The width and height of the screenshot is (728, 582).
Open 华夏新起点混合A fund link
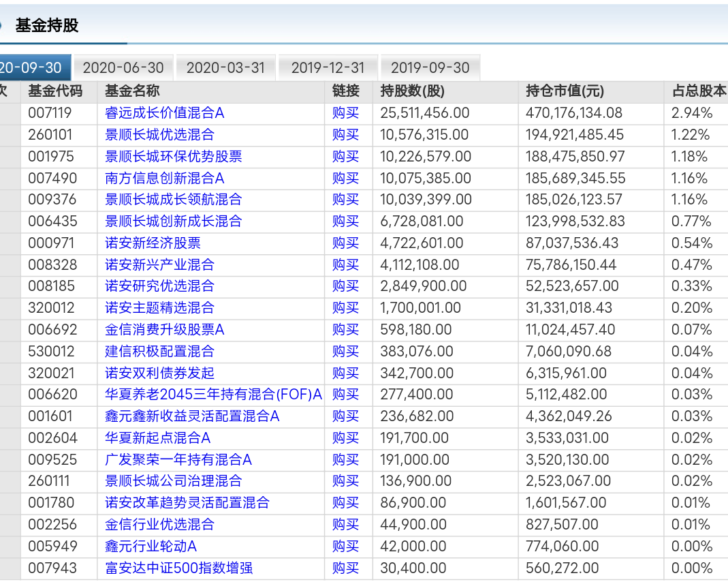(157, 438)
